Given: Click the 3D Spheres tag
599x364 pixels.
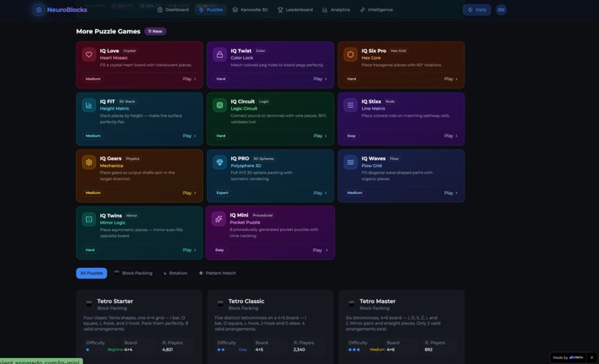Looking at the screenshot, I should click(264, 159).
